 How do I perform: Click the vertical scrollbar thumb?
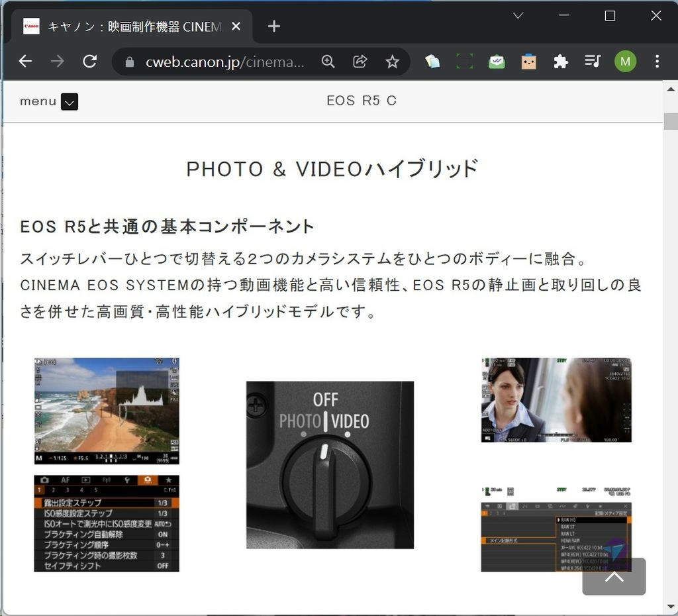(x=671, y=121)
